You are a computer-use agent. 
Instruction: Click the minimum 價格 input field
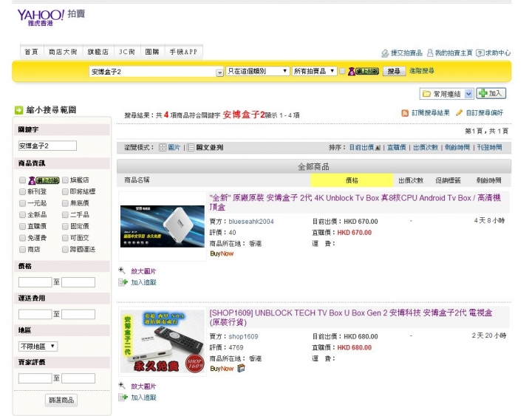click(x=35, y=282)
